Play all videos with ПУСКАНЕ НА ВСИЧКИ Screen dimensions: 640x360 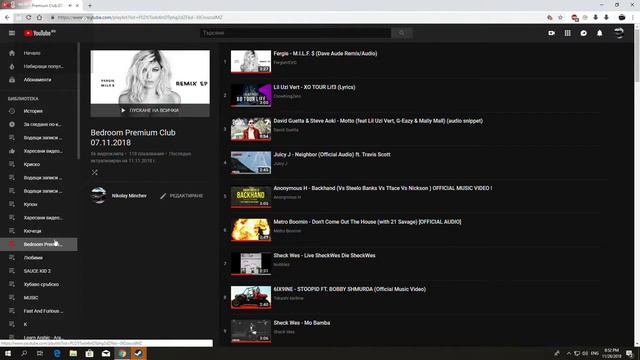coord(150,111)
